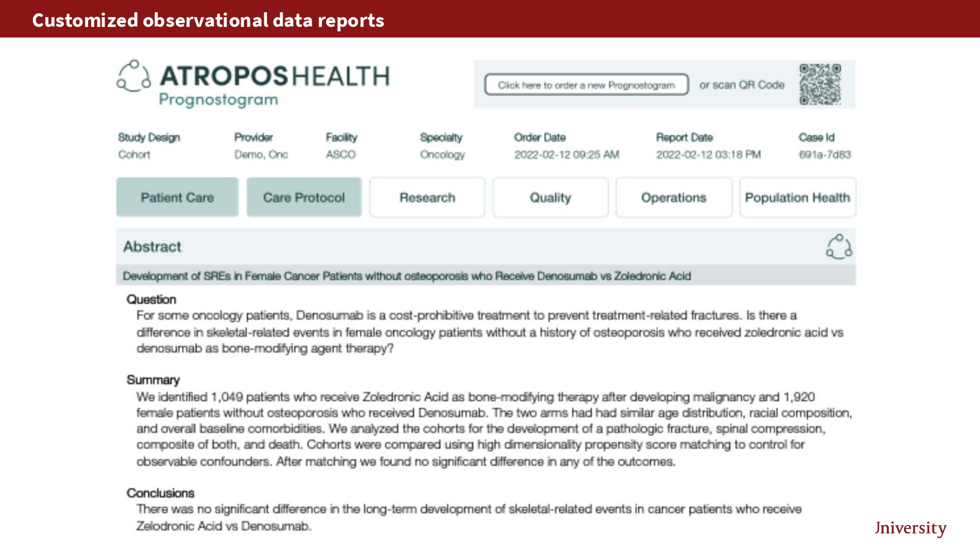Click the Summary heading

(153, 380)
